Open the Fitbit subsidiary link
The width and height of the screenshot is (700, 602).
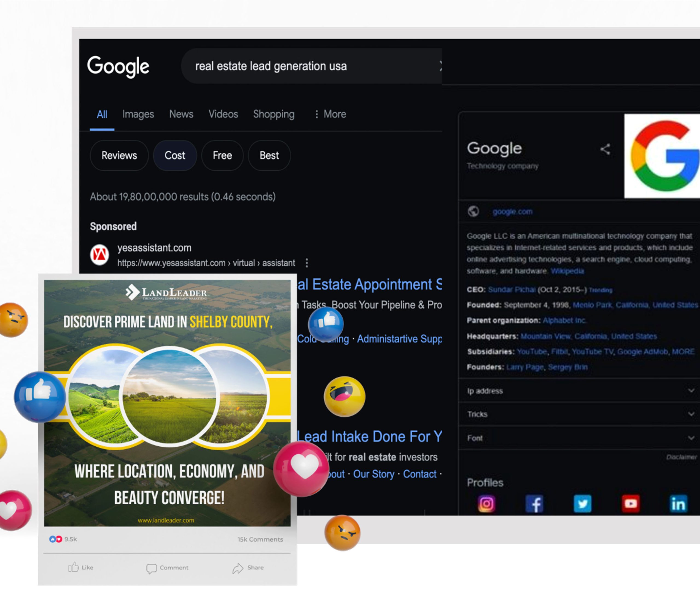(x=559, y=352)
